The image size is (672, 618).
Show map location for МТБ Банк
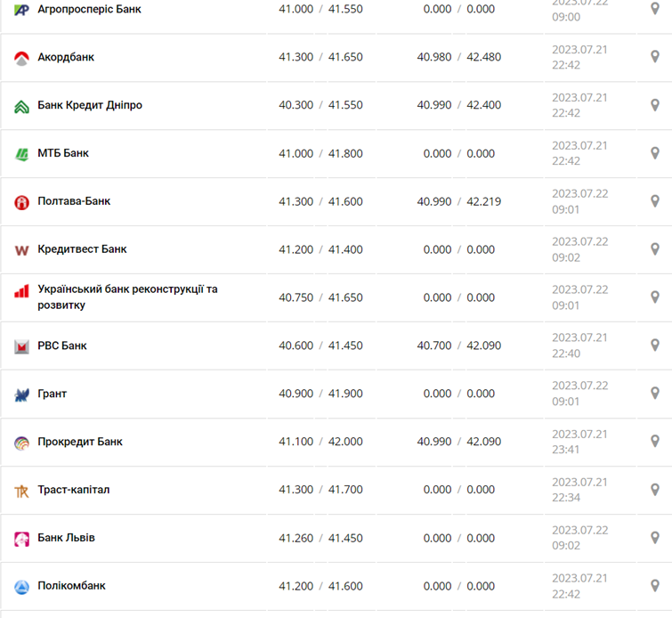click(655, 153)
